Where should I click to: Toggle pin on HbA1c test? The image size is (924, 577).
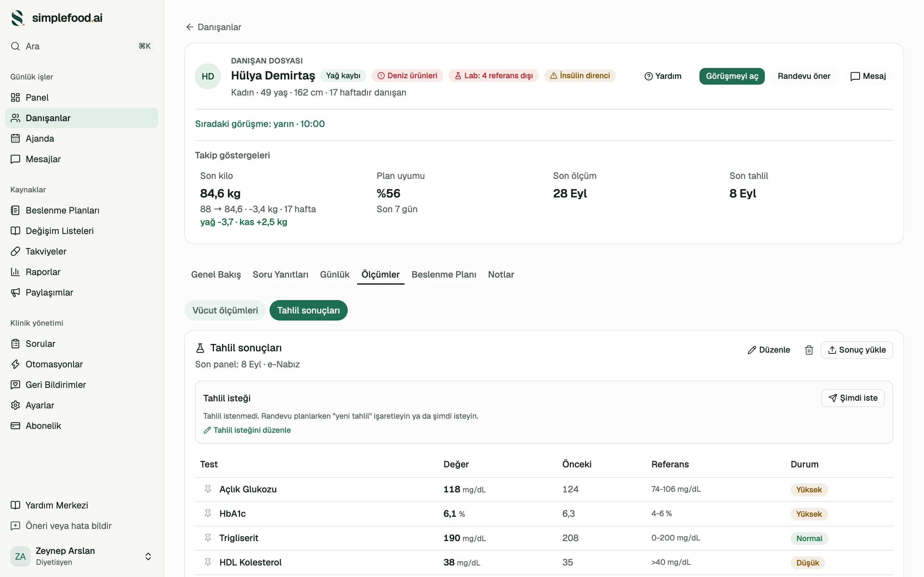click(x=208, y=513)
